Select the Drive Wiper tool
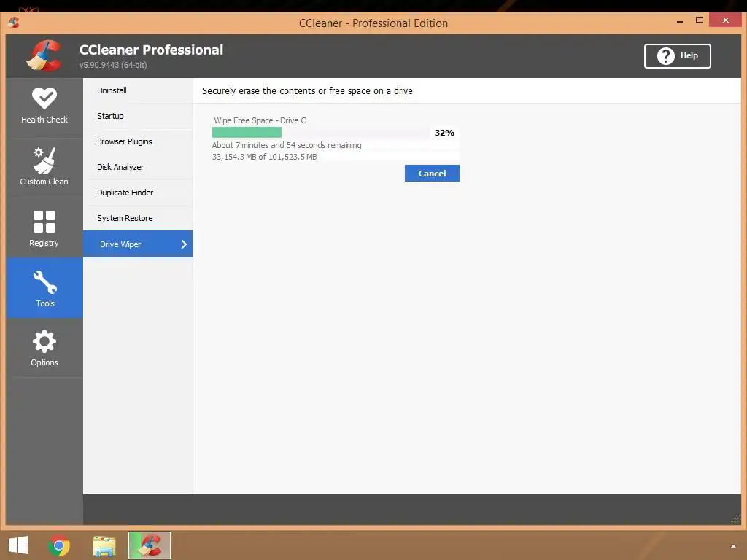The height and width of the screenshot is (560, 747). pos(138,244)
